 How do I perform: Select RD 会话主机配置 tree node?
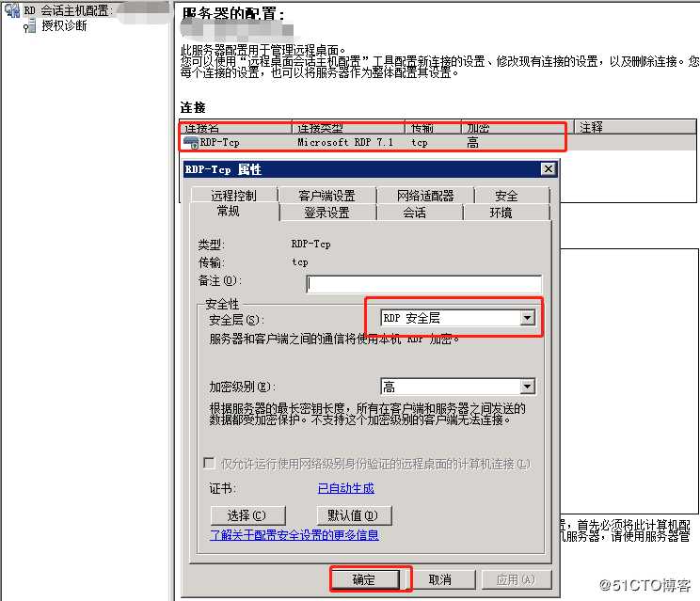click(69, 10)
